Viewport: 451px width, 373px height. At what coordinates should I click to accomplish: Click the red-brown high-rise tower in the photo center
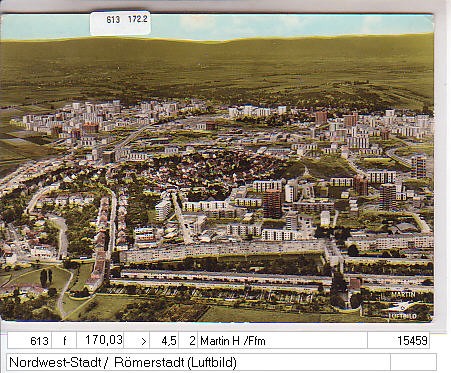pyautogui.click(x=272, y=203)
